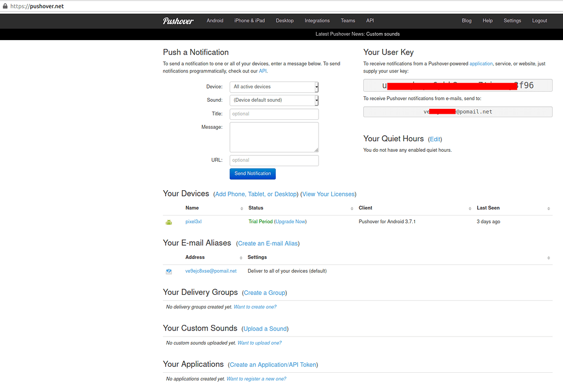Sort devices by Last Seen column arrows

click(x=548, y=209)
